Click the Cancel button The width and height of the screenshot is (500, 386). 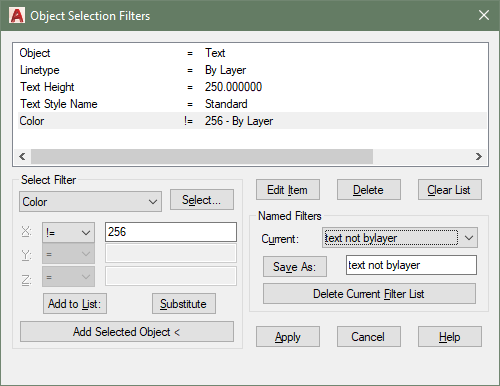pyautogui.click(x=369, y=337)
